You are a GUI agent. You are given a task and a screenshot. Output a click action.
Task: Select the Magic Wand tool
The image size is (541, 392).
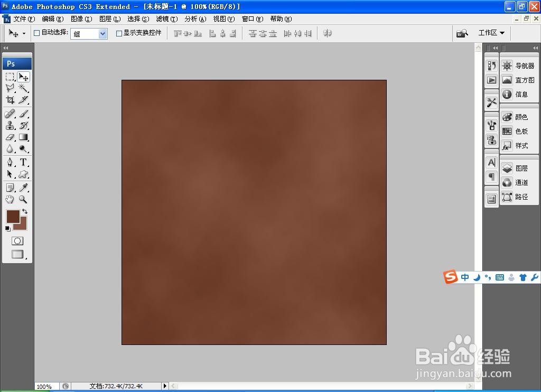pyautogui.click(x=23, y=88)
